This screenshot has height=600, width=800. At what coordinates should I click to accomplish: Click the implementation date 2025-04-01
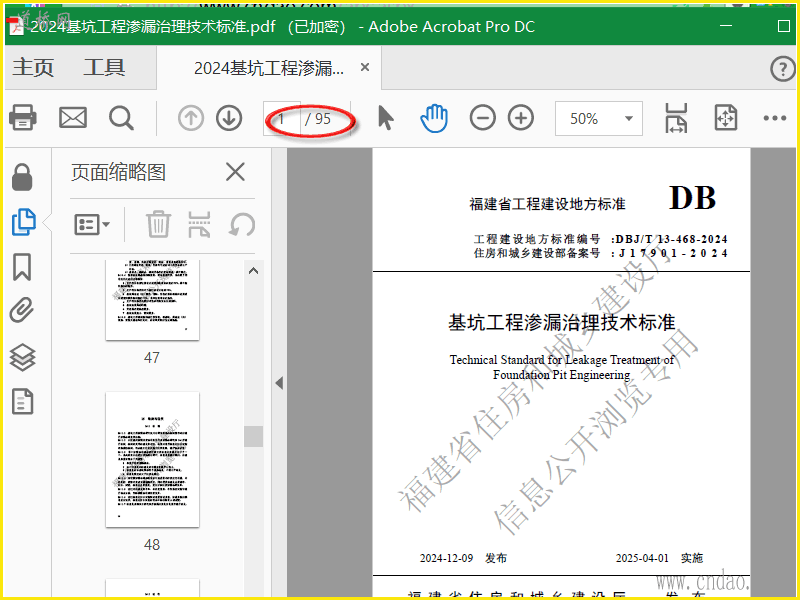pyautogui.click(x=642, y=558)
